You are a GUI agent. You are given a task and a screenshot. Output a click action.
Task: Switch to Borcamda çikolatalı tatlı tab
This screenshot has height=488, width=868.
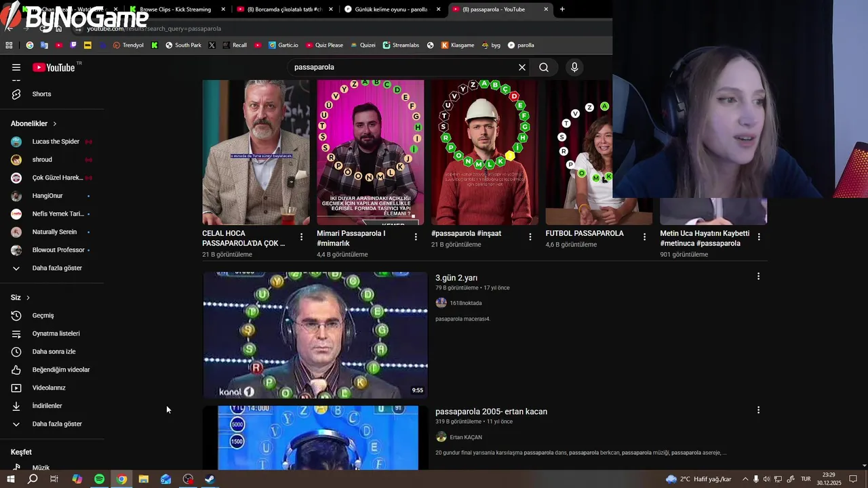coord(284,9)
